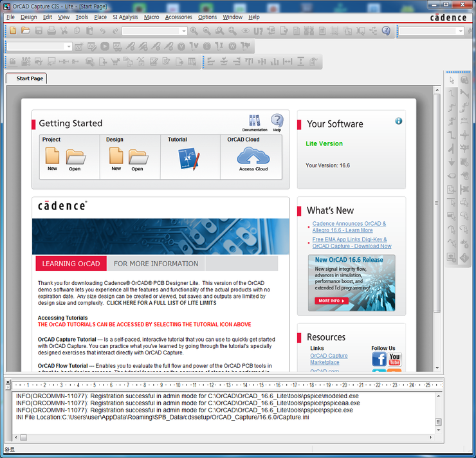Launch the Tutorial icon in Getting Started
The image size is (476, 458).
[189, 159]
